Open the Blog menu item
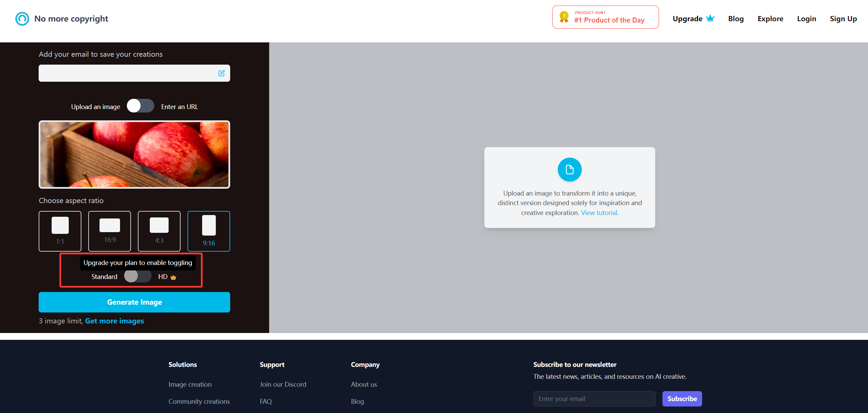The width and height of the screenshot is (868, 413). 736,19
